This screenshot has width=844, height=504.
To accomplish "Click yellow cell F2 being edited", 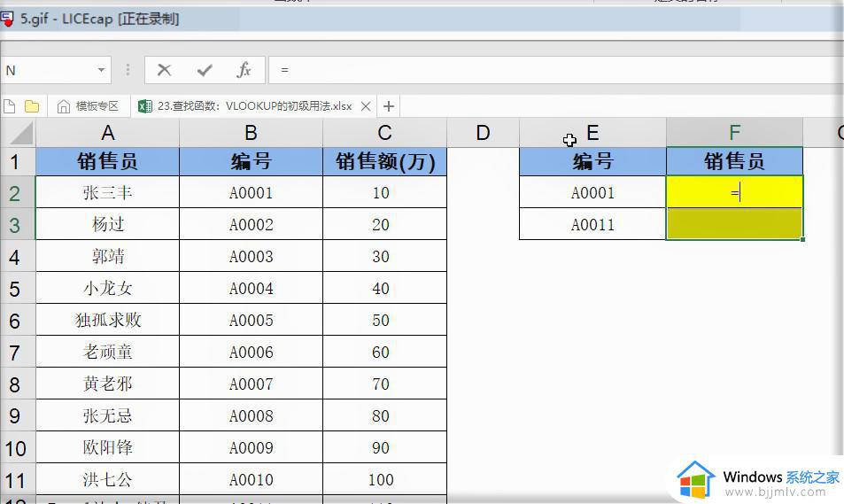I will tap(735, 193).
